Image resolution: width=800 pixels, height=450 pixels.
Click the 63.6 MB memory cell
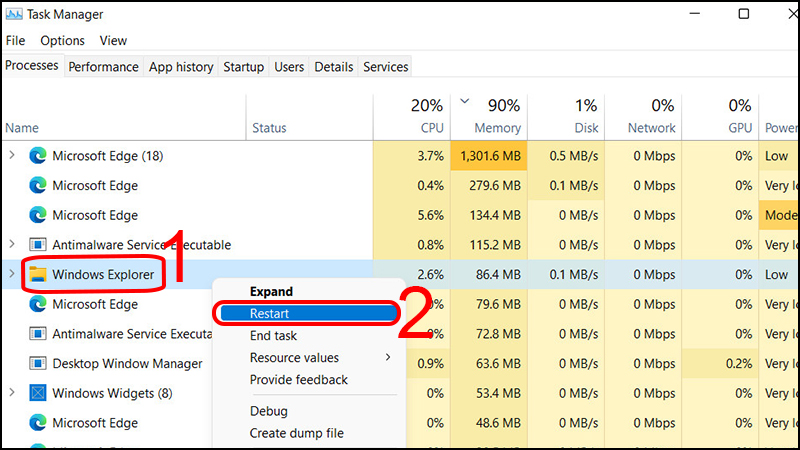point(489,363)
